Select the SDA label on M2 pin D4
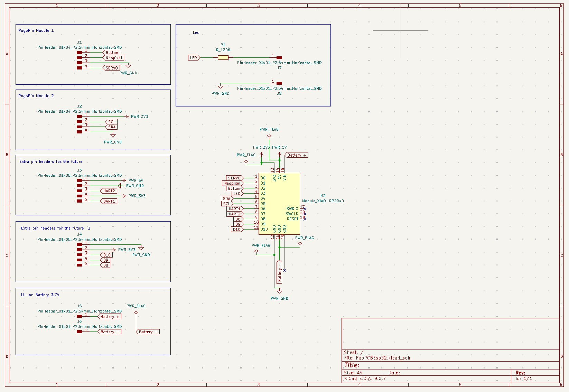 (227, 198)
